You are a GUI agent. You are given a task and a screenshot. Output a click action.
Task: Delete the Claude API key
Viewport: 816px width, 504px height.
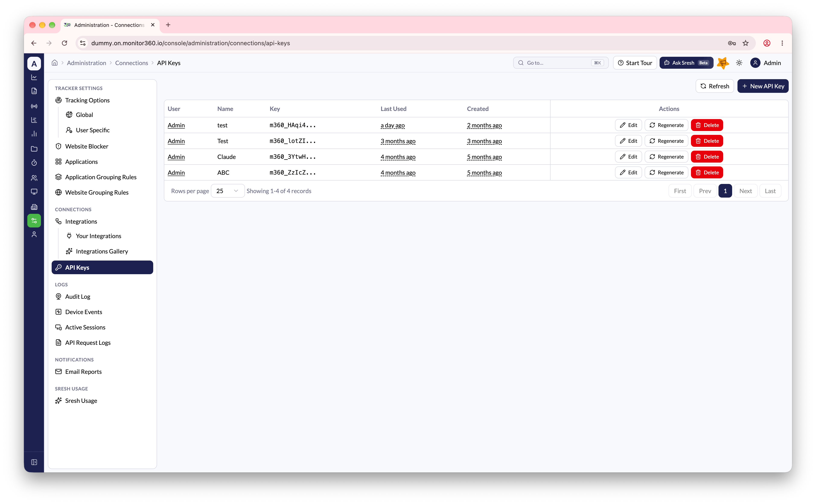[707, 157]
